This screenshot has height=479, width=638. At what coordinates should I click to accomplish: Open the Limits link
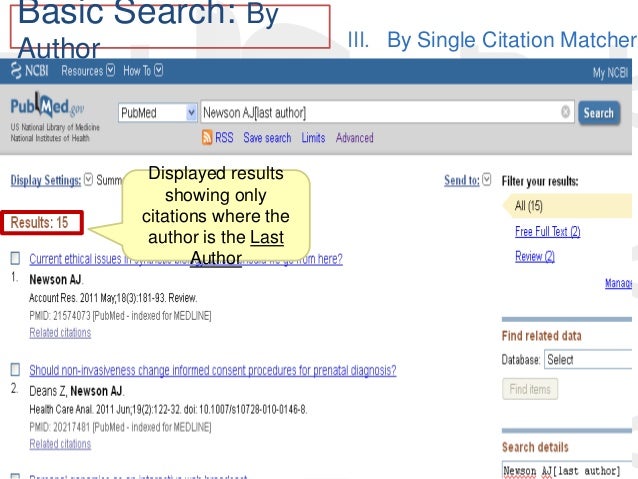click(313, 138)
